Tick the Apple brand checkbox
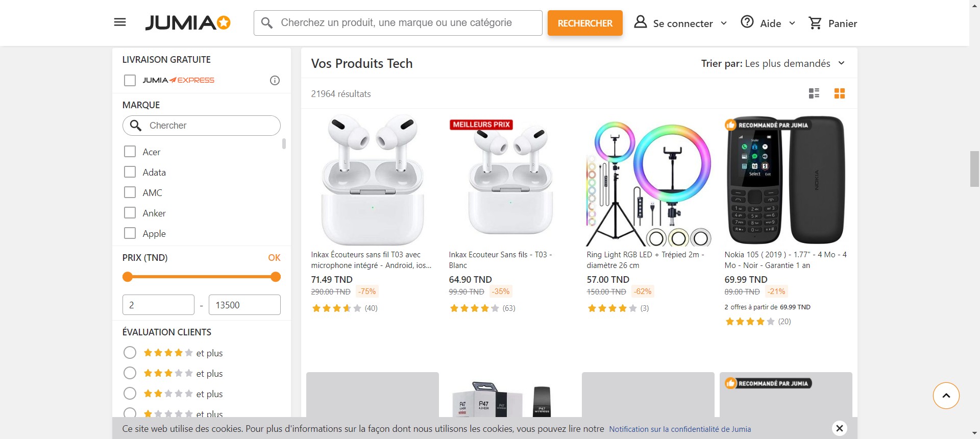980x439 pixels. pos(130,233)
